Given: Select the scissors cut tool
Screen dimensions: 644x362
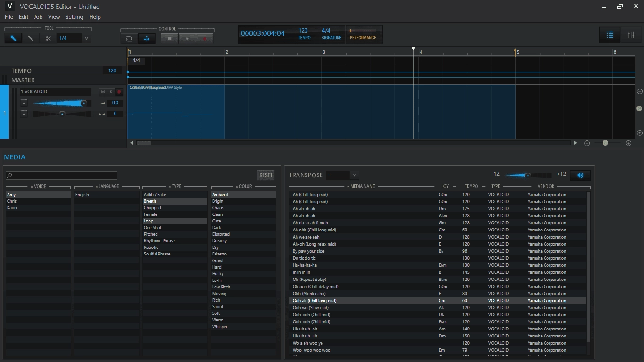Looking at the screenshot, I should [x=48, y=38].
